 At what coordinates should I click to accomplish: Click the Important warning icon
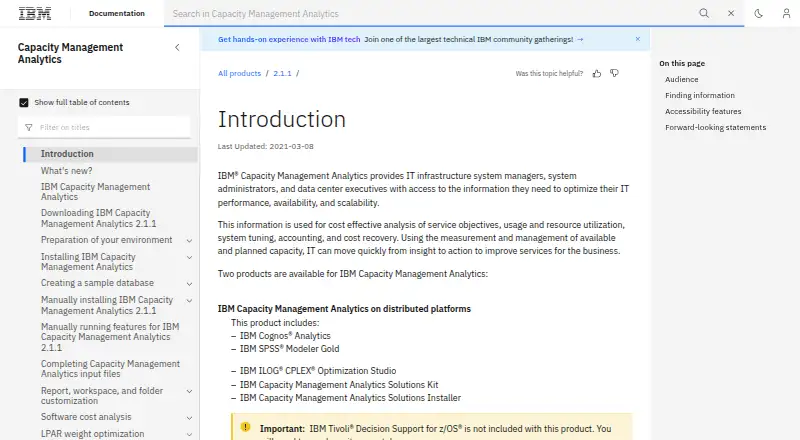[x=245, y=427]
